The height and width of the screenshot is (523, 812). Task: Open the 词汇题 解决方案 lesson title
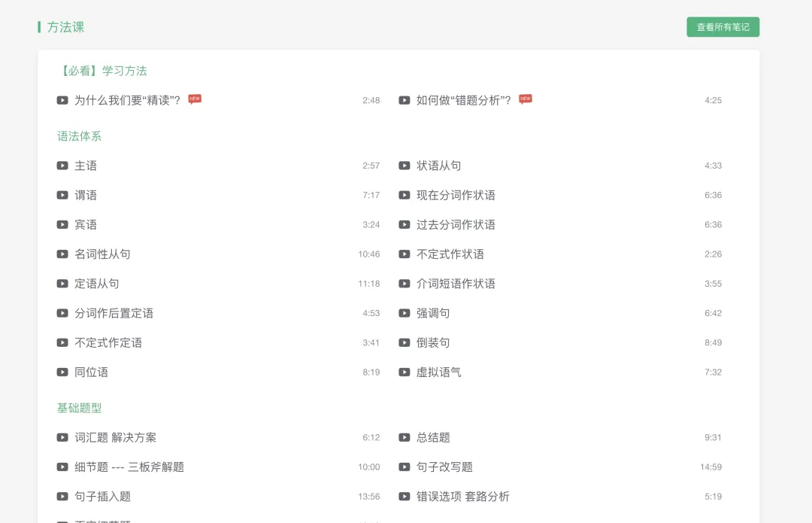coord(116,437)
